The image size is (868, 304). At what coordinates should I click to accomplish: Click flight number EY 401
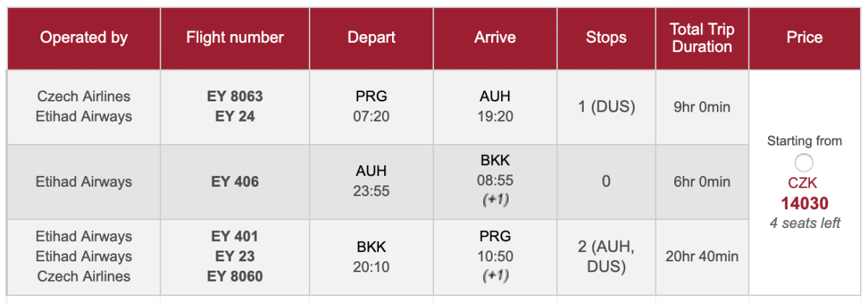point(235,236)
